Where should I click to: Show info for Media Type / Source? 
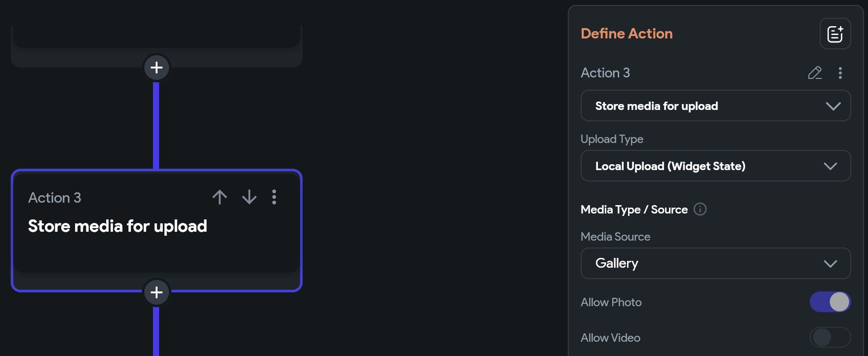pos(700,209)
